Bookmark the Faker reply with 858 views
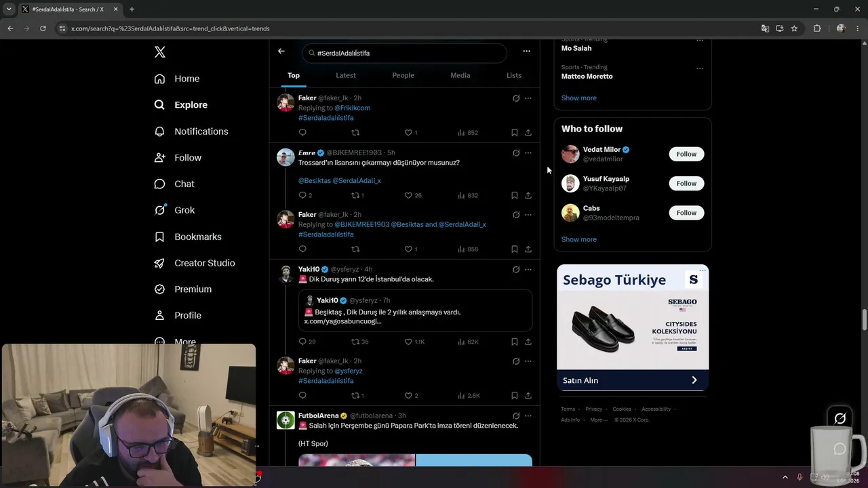This screenshot has height=488, width=868. point(515,249)
